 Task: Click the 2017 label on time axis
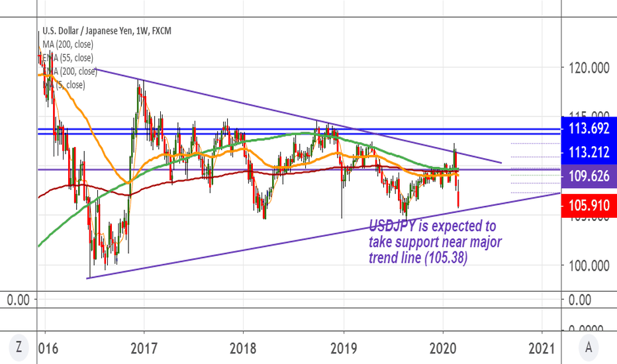pos(144,348)
